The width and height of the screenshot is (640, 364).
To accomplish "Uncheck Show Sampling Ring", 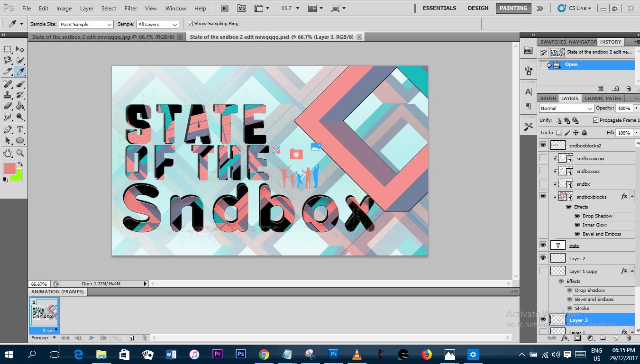I will click(190, 24).
